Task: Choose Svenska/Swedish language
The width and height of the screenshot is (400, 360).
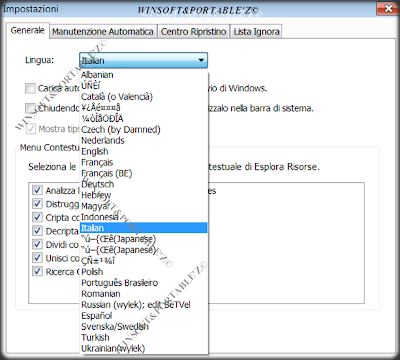Action: (x=144, y=327)
